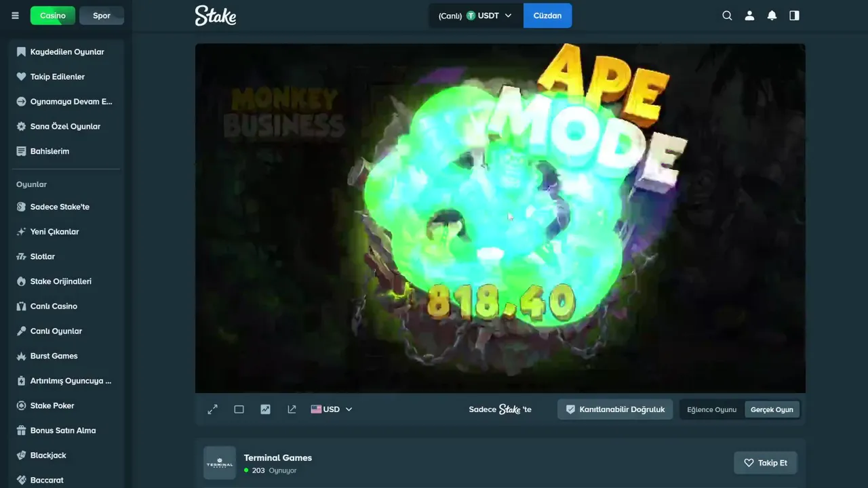Click the Bonus Satın Alma icon

click(x=21, y=430)
